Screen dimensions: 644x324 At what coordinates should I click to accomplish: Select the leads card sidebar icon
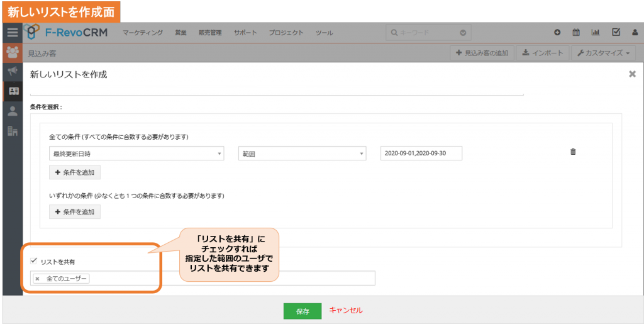click(x=13, y=91)
